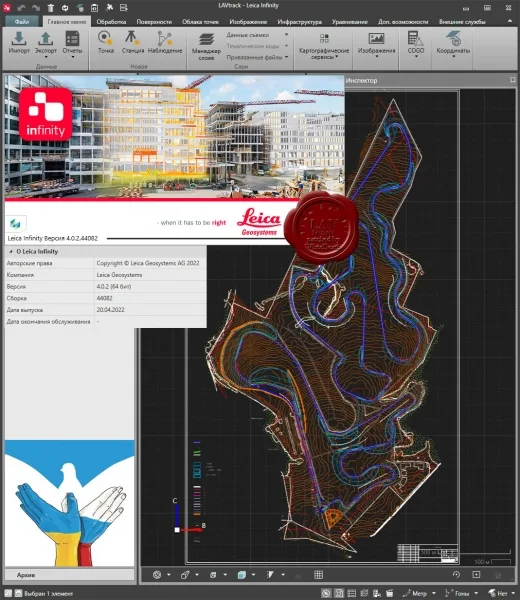Click the Версия value 4.0.2 (64 бит)
Image resolution: width=520 pixels, height=600 pixels.
(114, 286)
